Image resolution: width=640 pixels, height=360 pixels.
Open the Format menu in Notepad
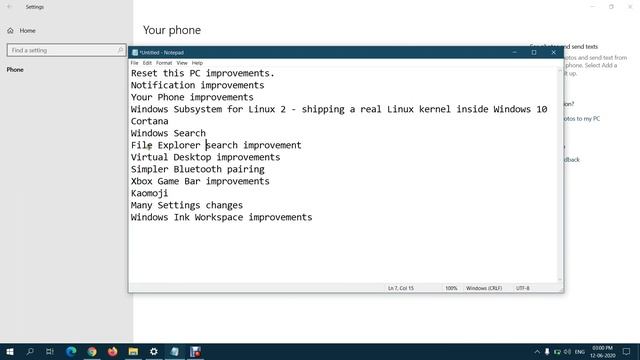pos(164,63)
